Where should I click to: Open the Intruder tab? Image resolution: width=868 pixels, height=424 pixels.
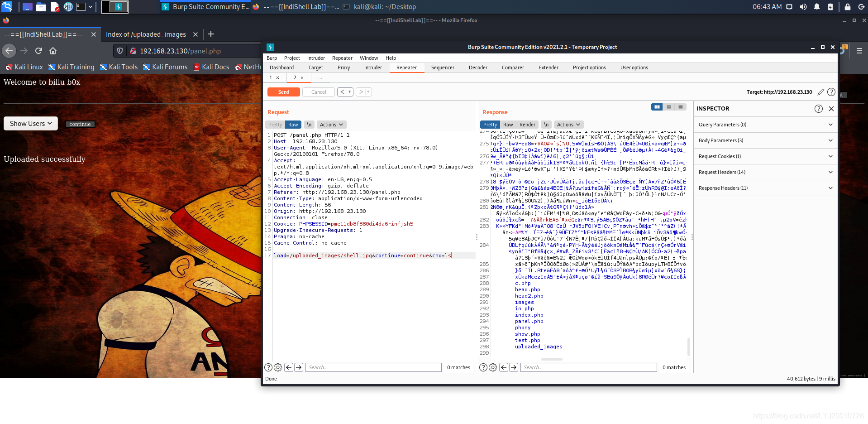[x=373, y=67]
